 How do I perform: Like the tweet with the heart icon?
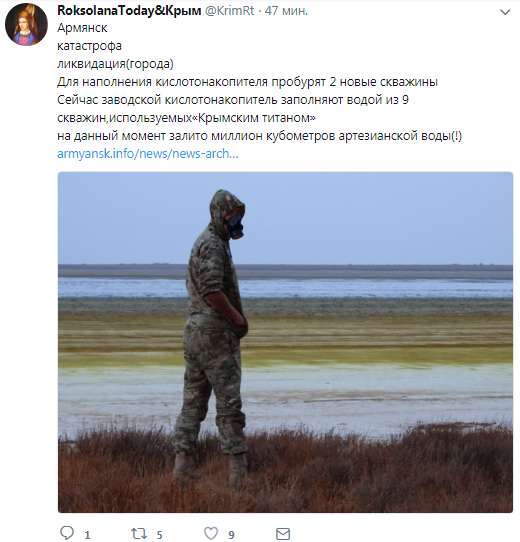pyautogui.click(x=211, y=533)
